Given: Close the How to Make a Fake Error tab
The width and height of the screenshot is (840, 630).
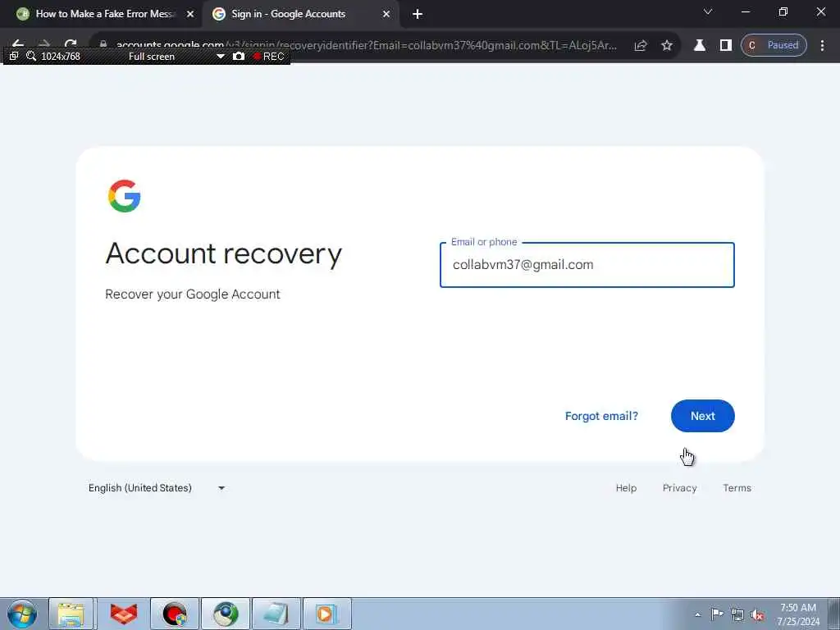Looking at the screenshot, I should [189, 15].
